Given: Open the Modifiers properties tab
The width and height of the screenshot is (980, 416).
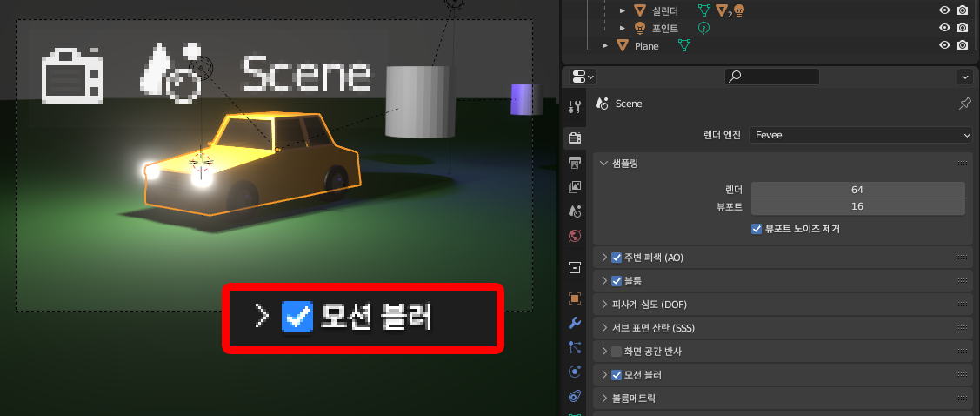Looking at the screenshot, I should coord(575,324).
